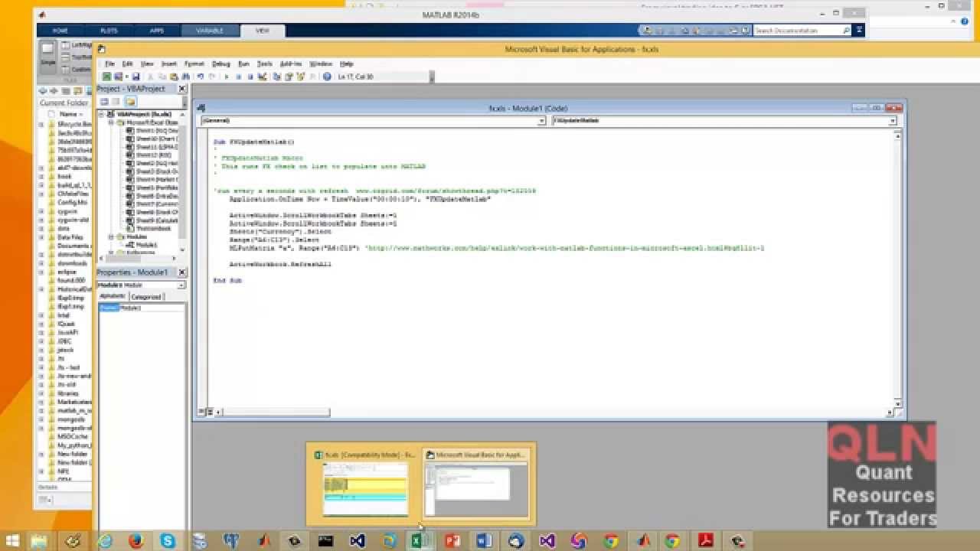The height and width of the screenshot is (551, 980).
Task: Open MATLAB's VARIABLE ribbon tab
Action: [x=210, y=31]
